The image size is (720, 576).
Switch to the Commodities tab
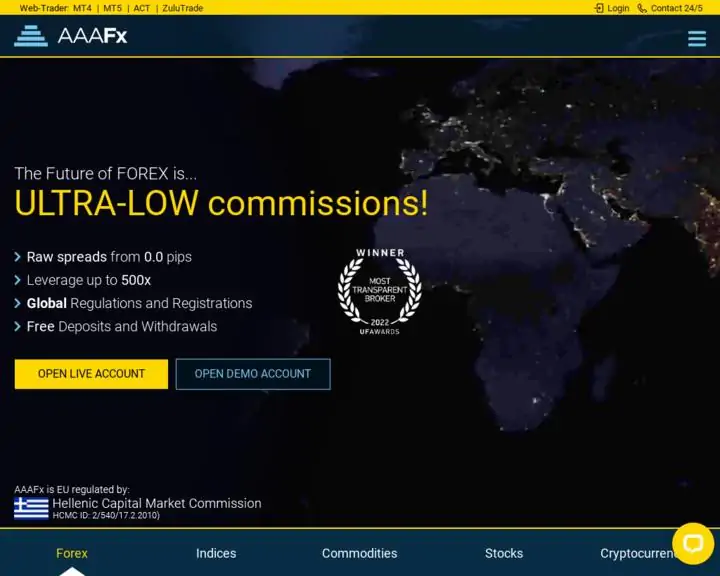tap(359, 553)
